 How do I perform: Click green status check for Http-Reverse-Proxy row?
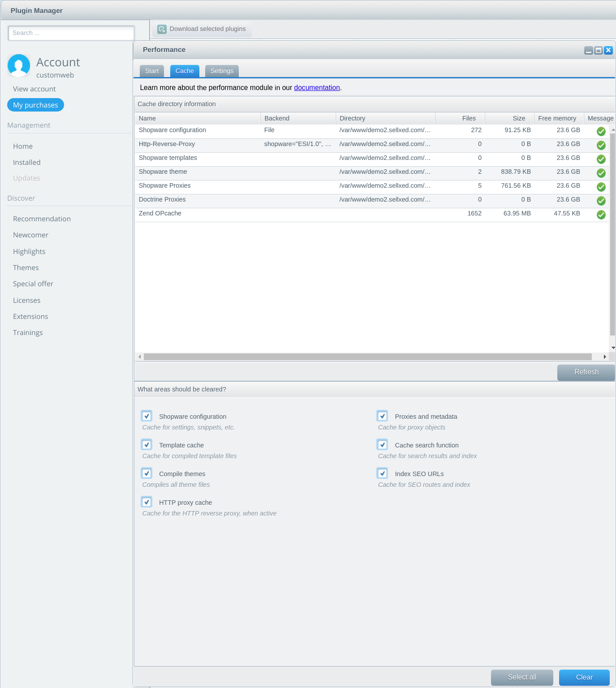point(601,145)
